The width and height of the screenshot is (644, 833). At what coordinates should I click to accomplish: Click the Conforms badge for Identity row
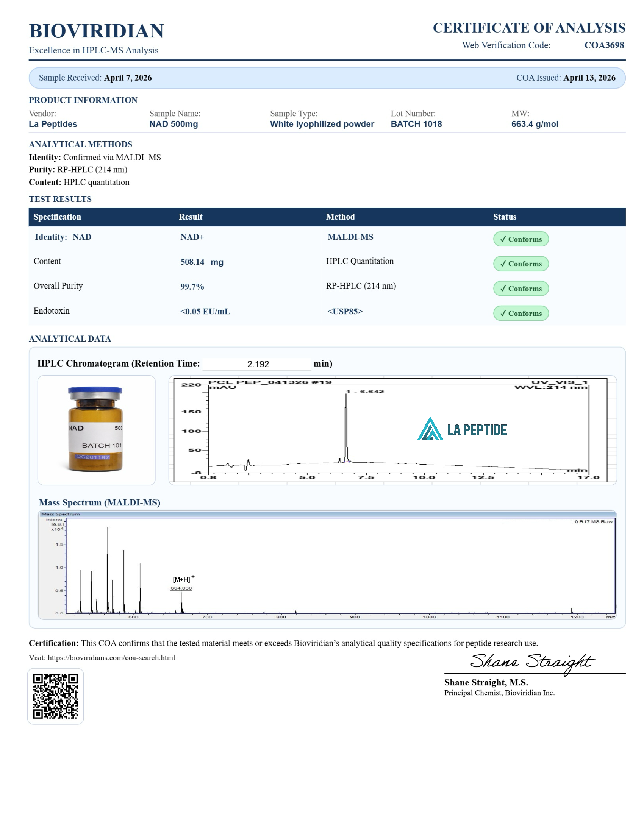[521, 239]
